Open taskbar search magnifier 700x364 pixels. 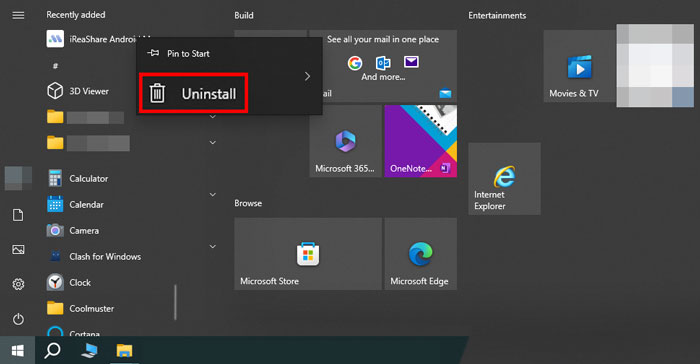coord(53,351)
